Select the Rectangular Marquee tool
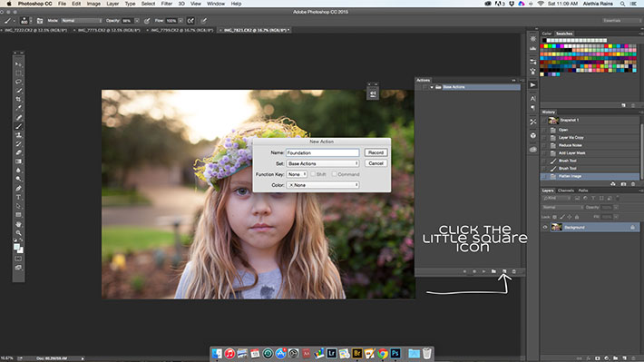This screenshot has width=644, height=362. tap(18, 73)
